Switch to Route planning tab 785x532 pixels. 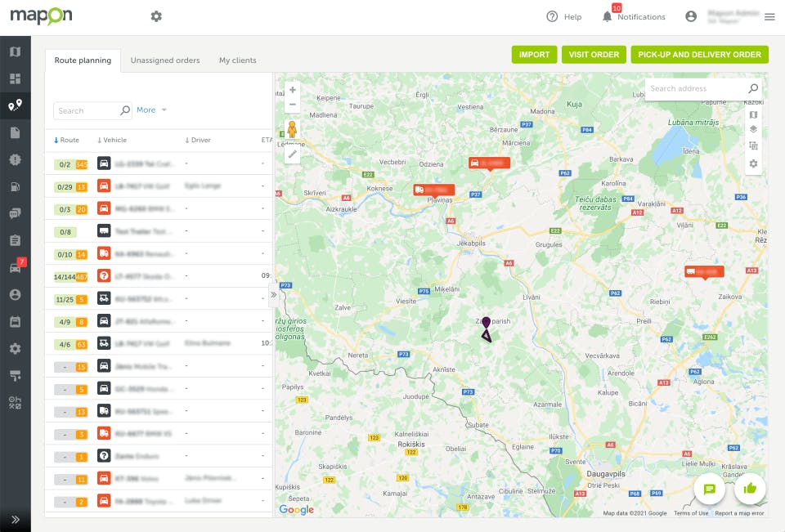(83, 60)
